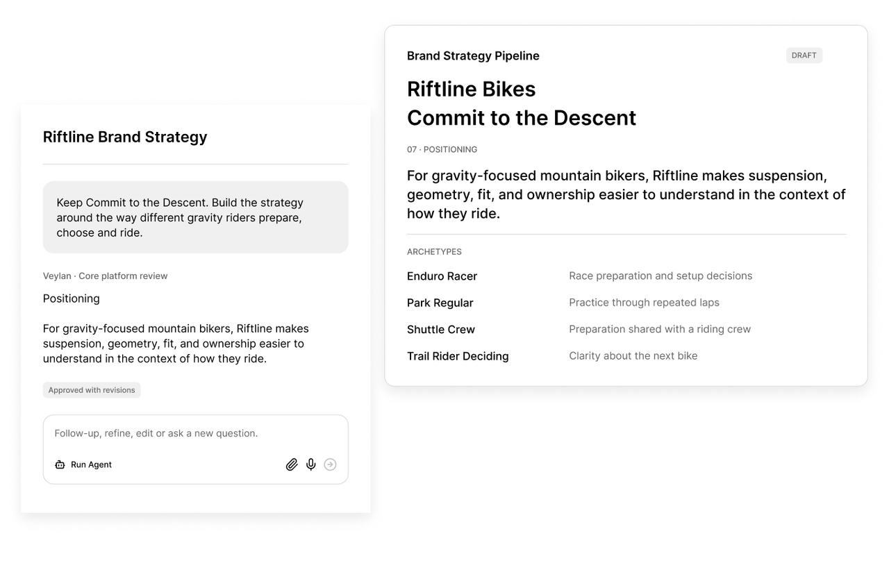This screenshot has width=889, height=588.
Task: Click the microphone voice input icon
Action: click(311, 464)
